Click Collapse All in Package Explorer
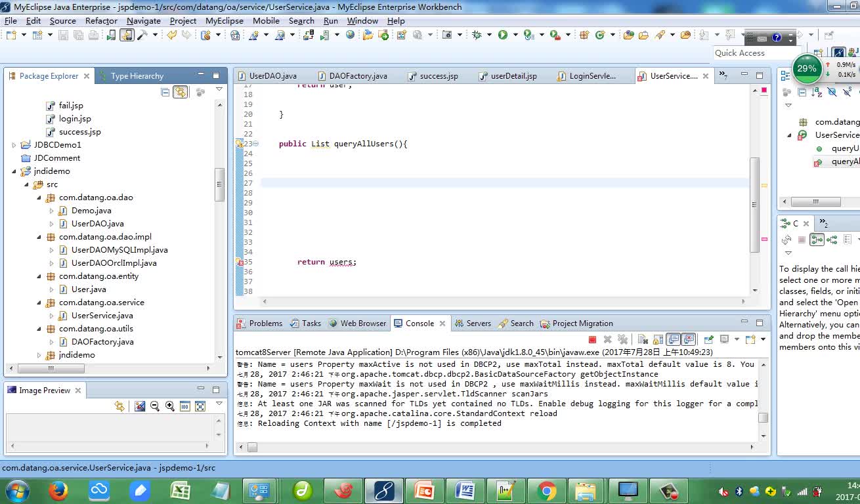The image size is (860, 504). [x=165, y=93]
